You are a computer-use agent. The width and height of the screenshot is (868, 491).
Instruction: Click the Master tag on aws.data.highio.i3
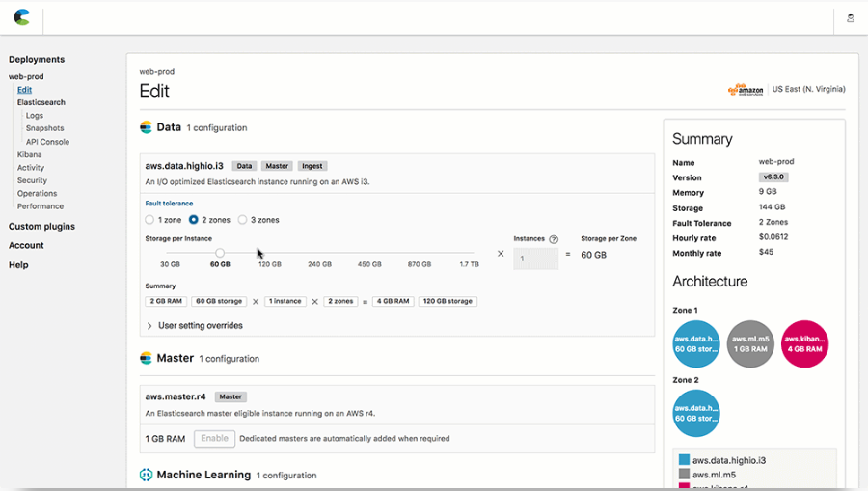tap(277, 166)
